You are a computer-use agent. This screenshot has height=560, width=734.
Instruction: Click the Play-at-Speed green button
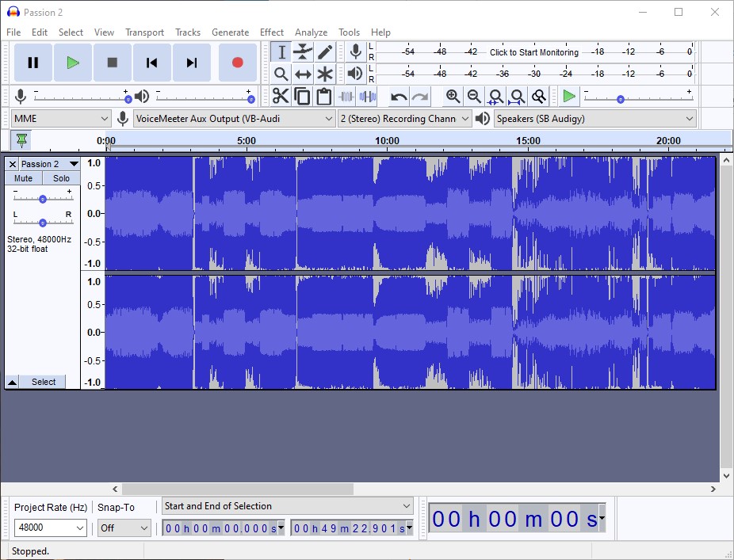coord(569,97)
